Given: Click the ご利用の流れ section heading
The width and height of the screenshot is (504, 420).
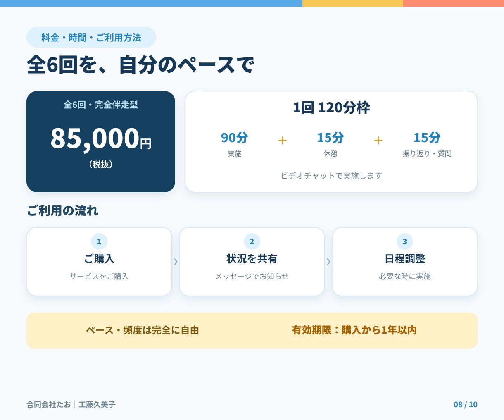Looking at the screenshot, I should (62, 211).
